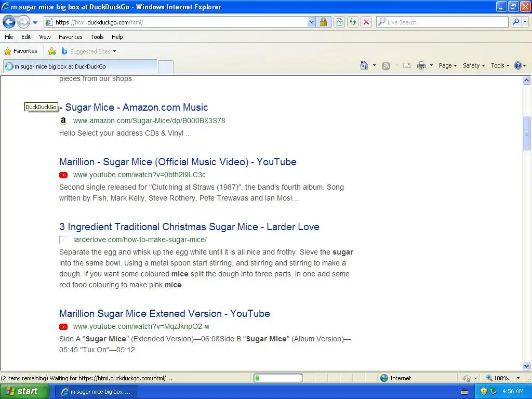Expand the address bar history dropdown

click(311, 22)
